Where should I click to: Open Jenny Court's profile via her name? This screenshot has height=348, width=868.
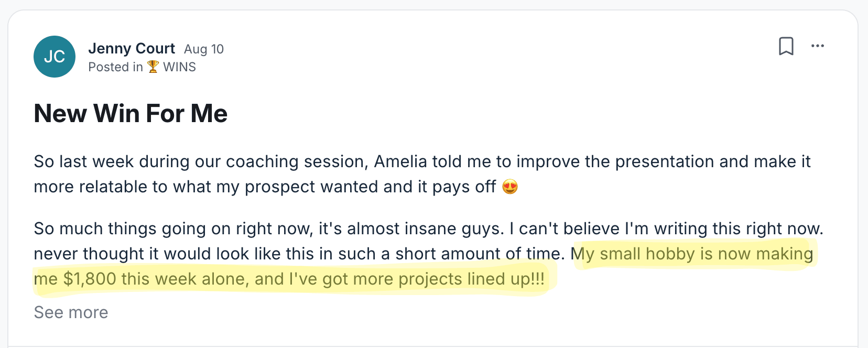pos(132,48)
